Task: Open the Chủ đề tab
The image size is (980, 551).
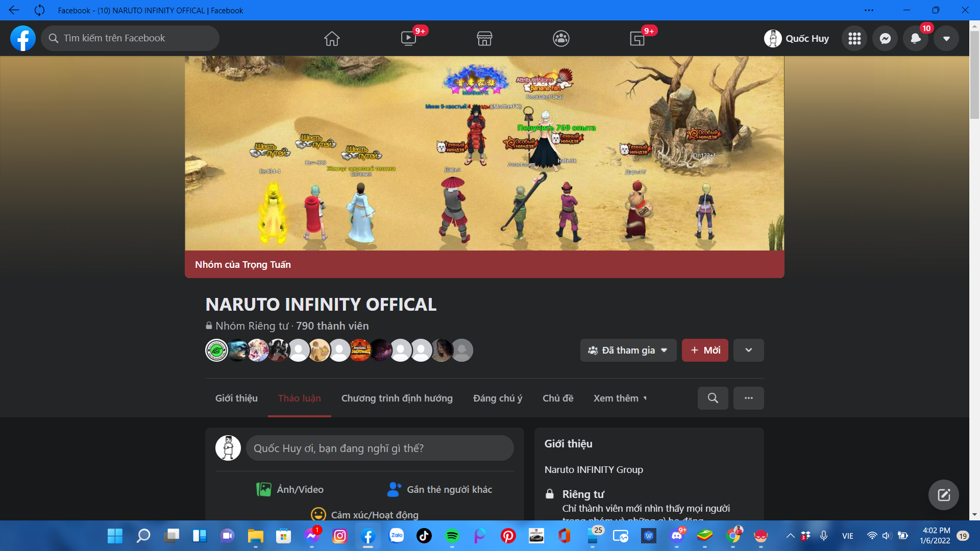Action: (x=558, y=398)
